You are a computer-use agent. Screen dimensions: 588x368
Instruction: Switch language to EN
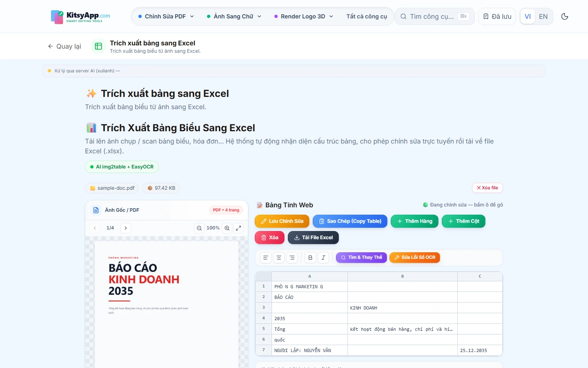click(543, 16)
